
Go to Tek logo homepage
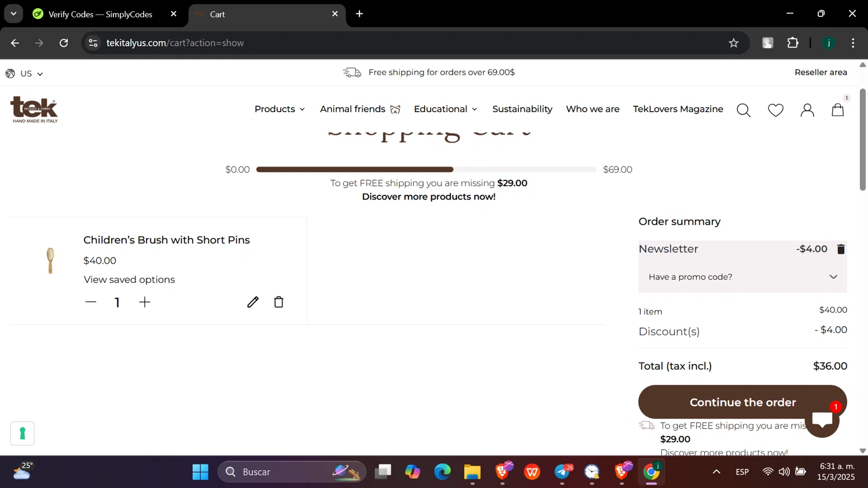(x=35, y=109)
